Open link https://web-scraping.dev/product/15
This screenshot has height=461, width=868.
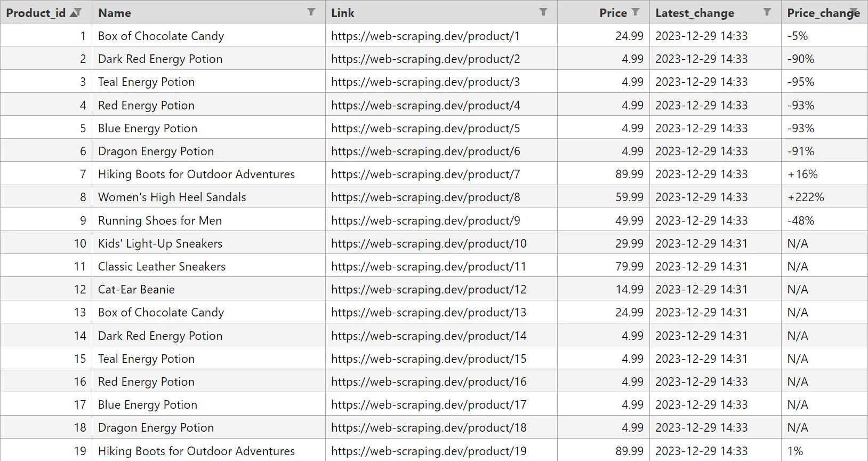(x=429, y=359)
